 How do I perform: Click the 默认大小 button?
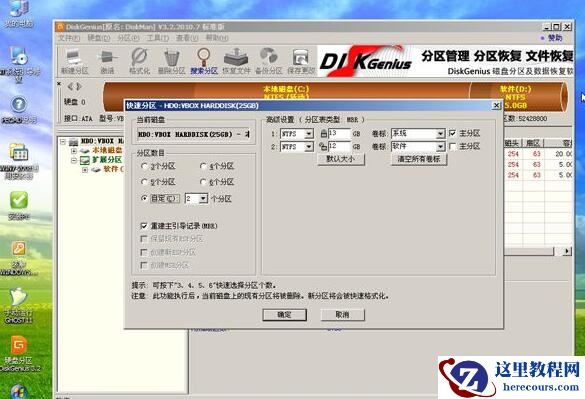tap(341, 159)
